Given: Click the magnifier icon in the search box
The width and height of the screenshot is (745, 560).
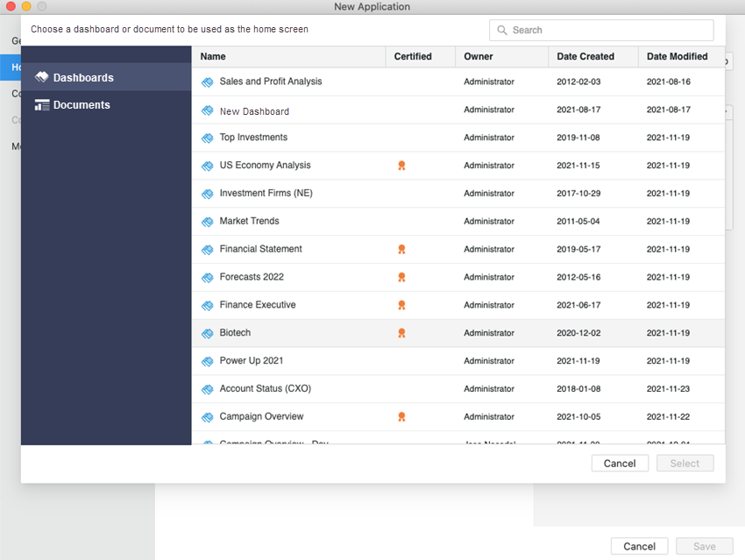Looking at the screenshot, I should coord(502,30).
